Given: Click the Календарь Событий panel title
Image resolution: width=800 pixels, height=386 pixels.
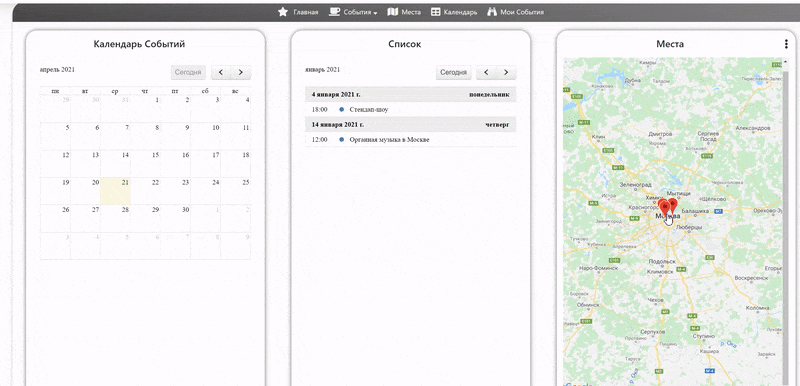Looking at the screenshot, I should point(139,44).
